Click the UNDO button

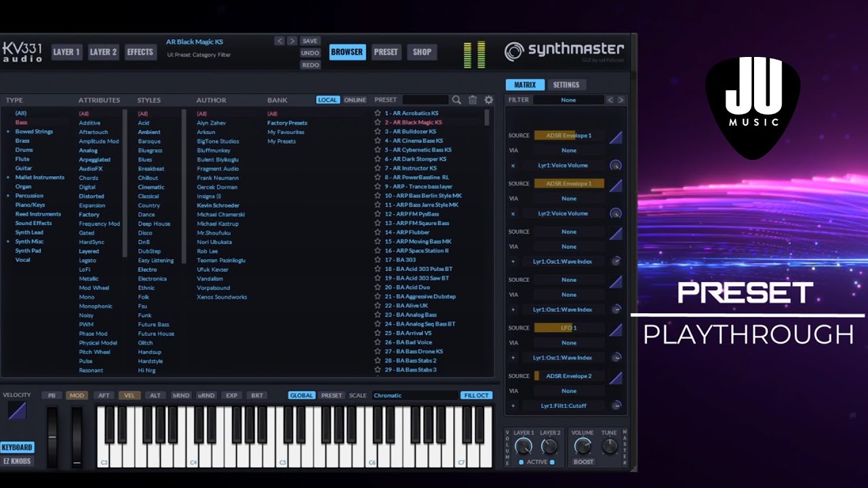point(310,53)
